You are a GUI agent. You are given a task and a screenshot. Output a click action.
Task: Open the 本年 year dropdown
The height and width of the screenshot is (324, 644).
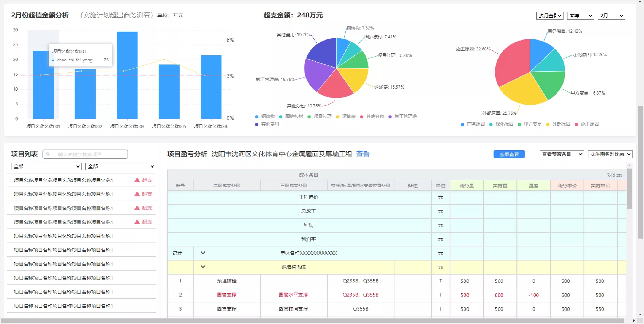(x=581, y=15)
